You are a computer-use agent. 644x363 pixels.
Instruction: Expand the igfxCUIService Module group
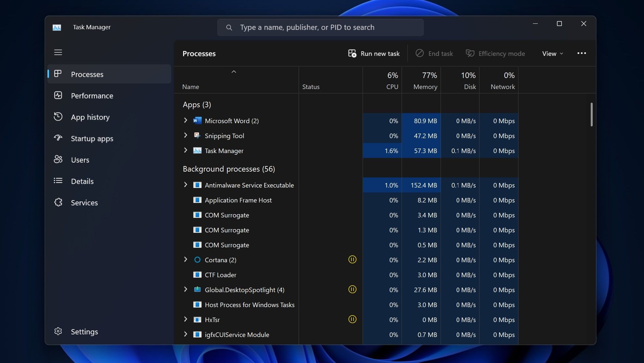(x=185, y=334)
